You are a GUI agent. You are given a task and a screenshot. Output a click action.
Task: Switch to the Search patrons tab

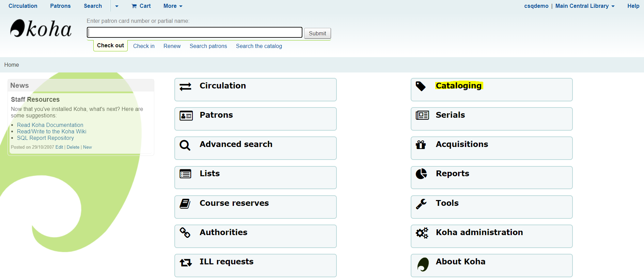[x=208, y=46]
